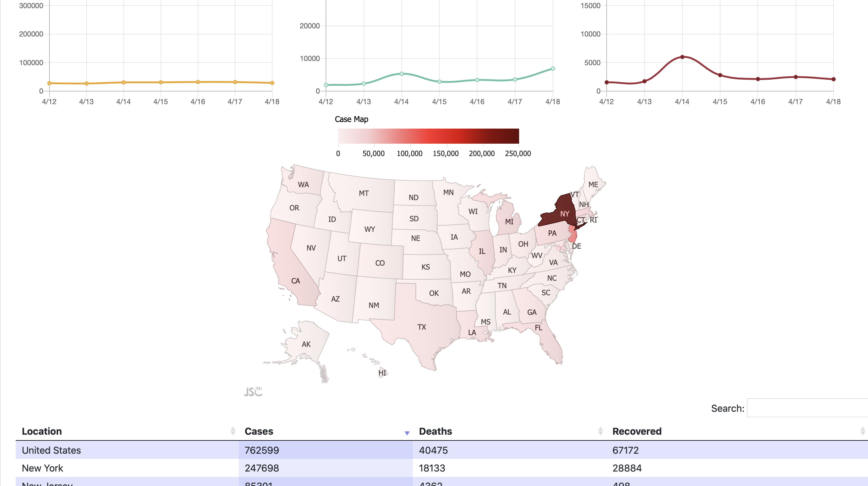Select Alaska on the case map
The image size is (868, 486).
click(306, 344)
